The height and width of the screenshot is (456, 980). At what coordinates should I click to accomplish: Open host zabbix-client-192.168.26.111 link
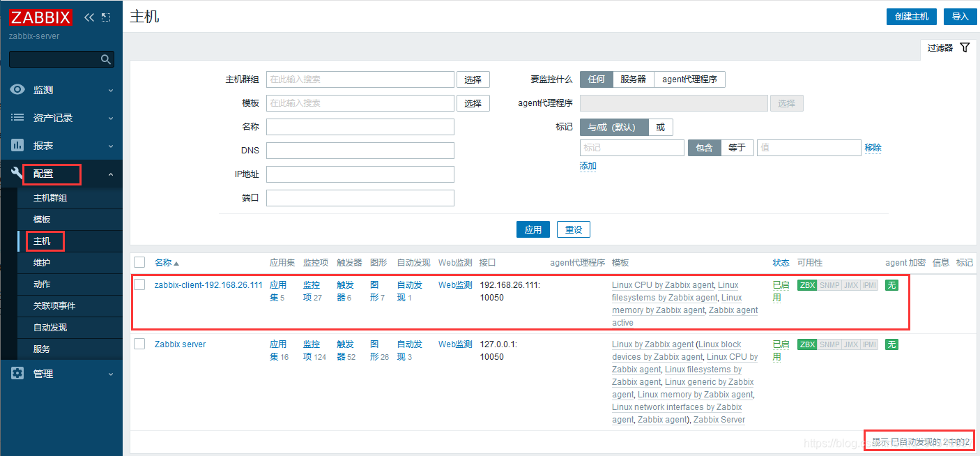[x=208, y=285]
